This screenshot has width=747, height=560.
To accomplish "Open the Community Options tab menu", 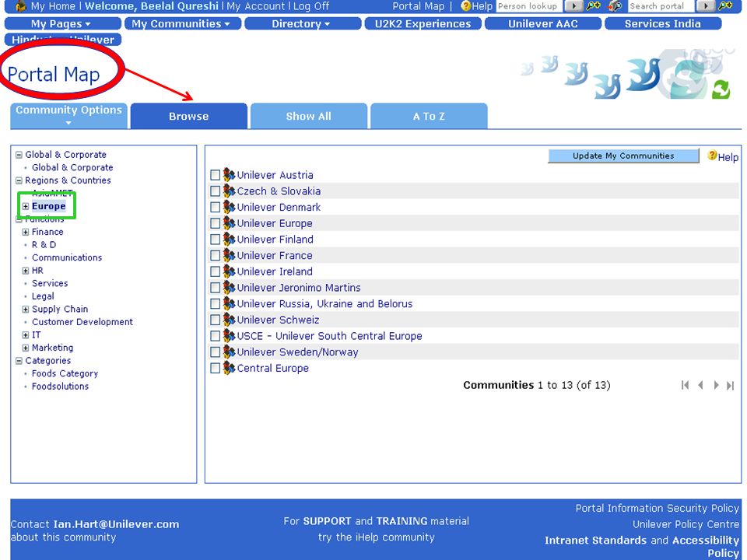I will 69,116.
